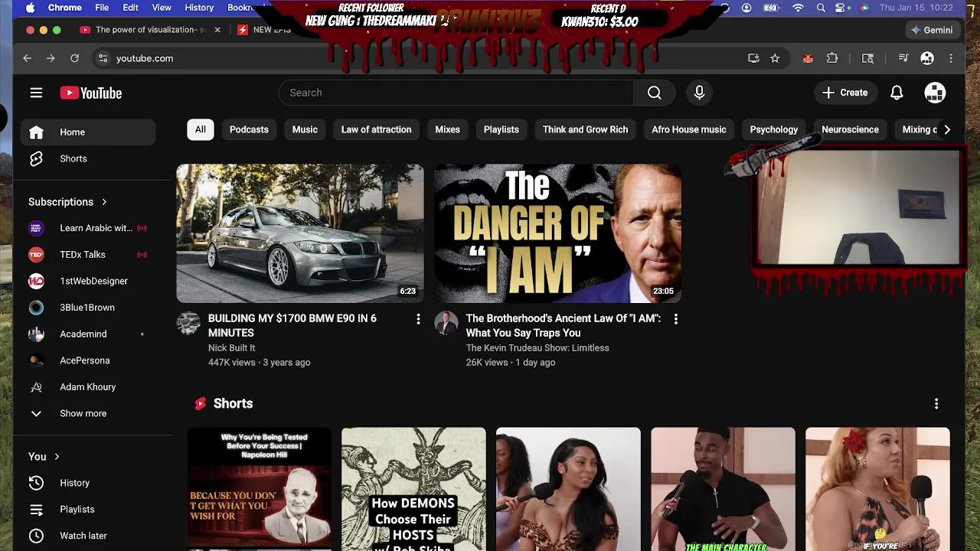Open Learn Arabic channel subscription
The image size is (980, 551).
click(87, 228)
